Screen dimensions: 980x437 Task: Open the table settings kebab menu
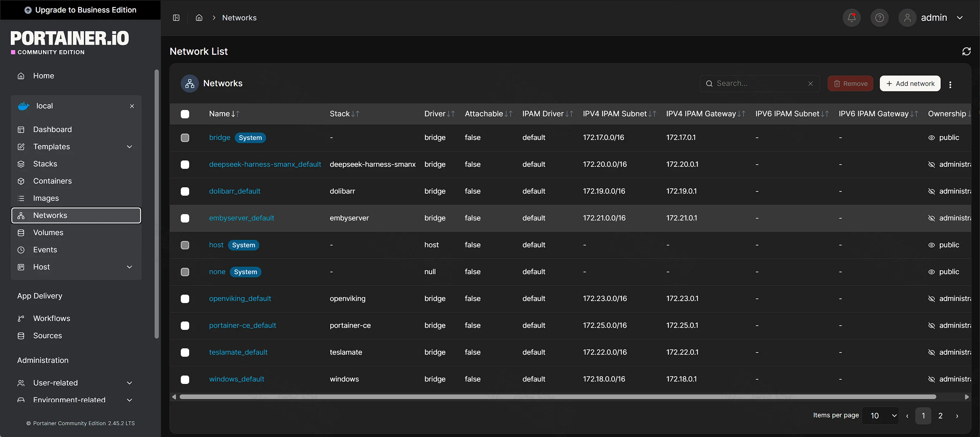[950, 84]
